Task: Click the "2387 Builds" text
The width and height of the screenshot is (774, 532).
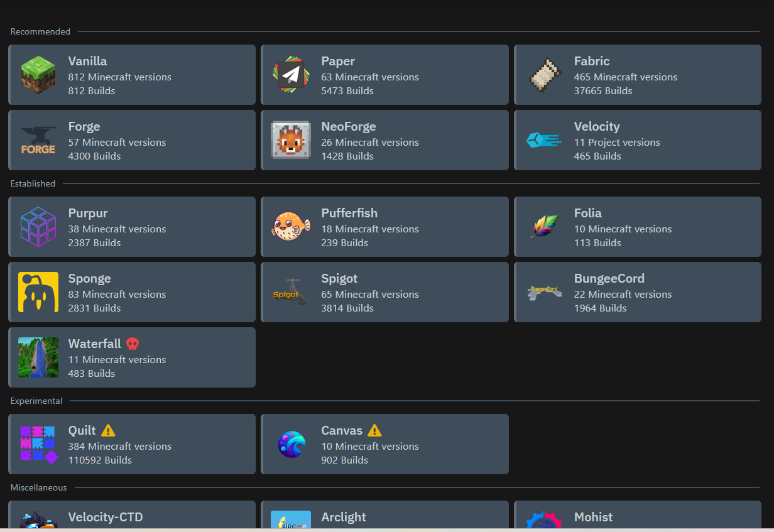Action: pos(94,242)
